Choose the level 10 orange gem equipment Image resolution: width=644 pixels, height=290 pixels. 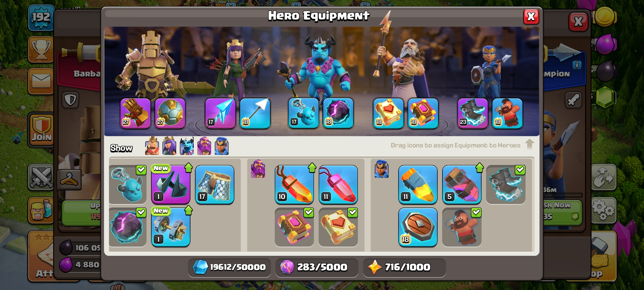pos(294,185)
